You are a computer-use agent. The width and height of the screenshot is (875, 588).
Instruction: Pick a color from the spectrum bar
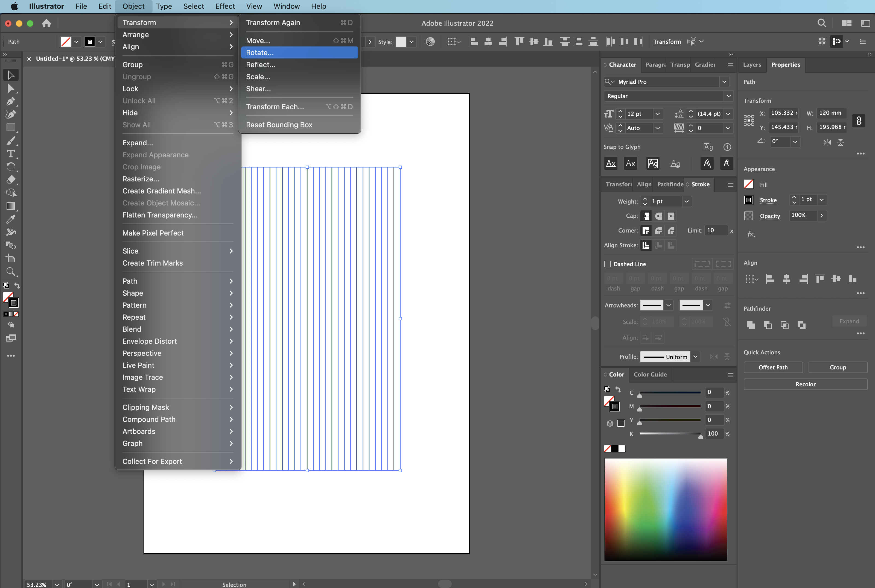click(x=665, y=509)
